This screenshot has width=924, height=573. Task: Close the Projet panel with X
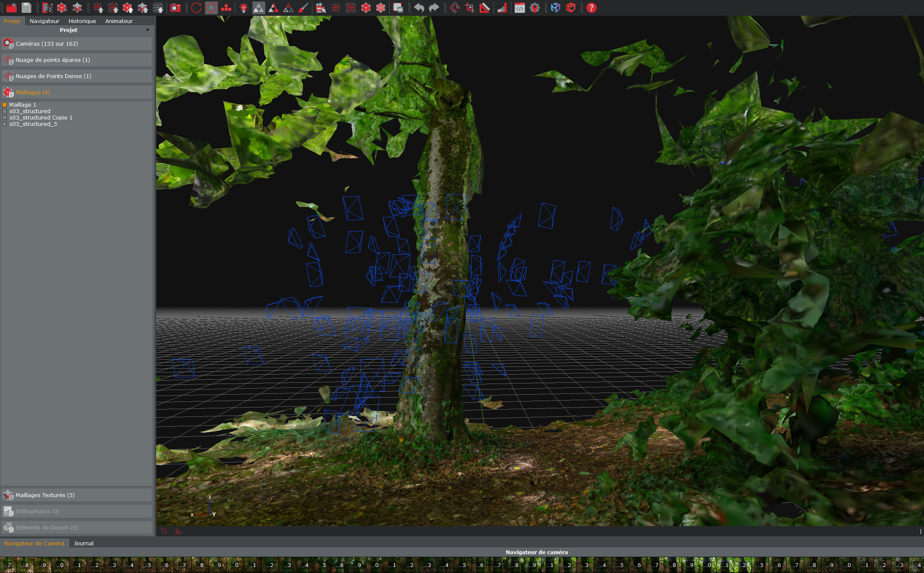[x=148, y=30]
